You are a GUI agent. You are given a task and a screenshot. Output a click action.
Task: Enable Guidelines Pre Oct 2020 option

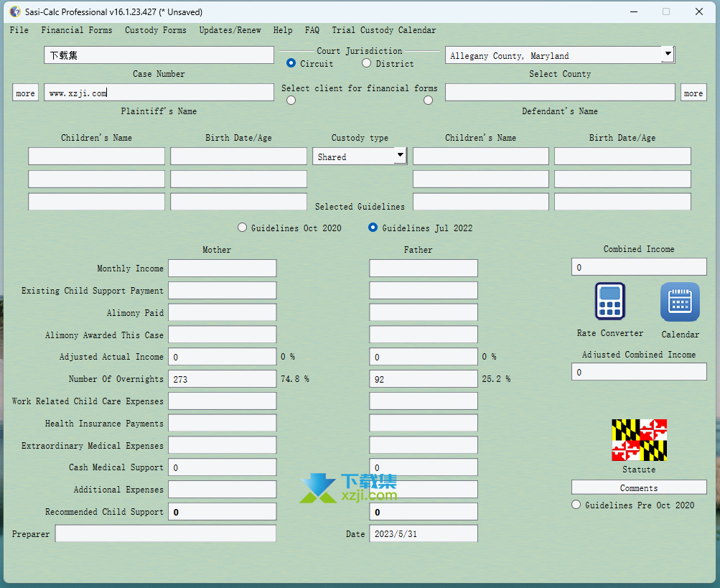[x=576, y=505]
